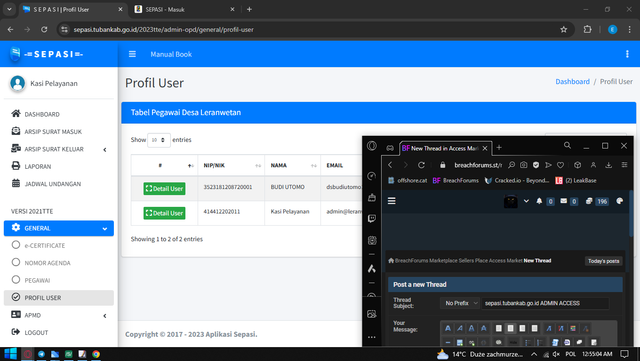View site information icon in Chrome address bar
Image resolution: width=640 pixels, height=361 pixels.
(64, 29)
